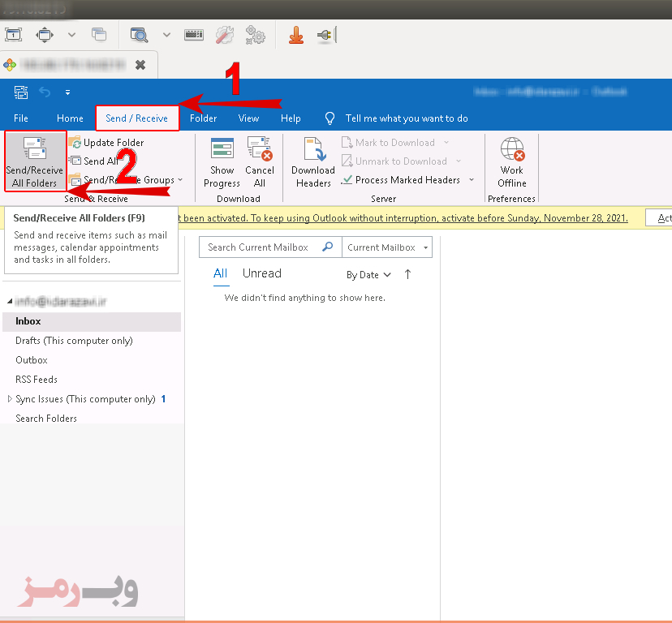Image resolution: width=672 pixels, height=623 pixels.
Task: Expand Sync Issues folder
Action: click(x=10, y=399)
